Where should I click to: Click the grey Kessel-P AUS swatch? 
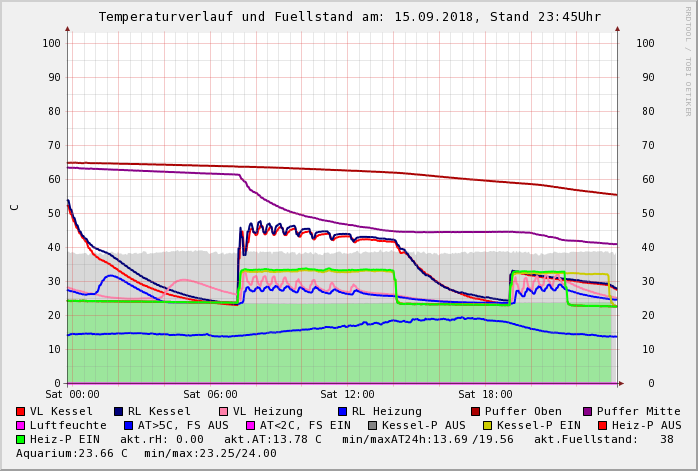(x=371, y=425)
